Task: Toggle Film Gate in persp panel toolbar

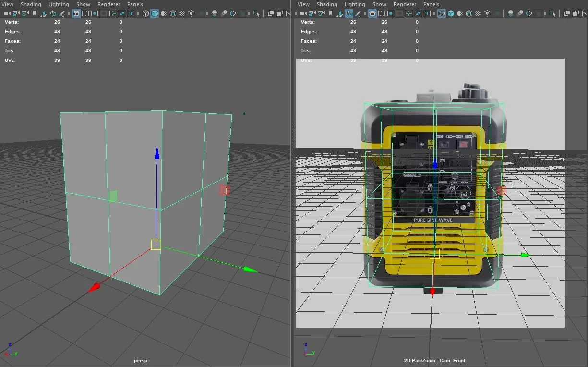Action: point(85,14)
